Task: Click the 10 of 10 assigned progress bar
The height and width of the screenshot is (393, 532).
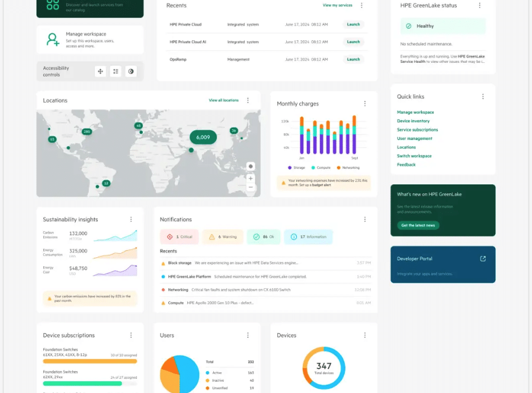Action: (90, 362)
